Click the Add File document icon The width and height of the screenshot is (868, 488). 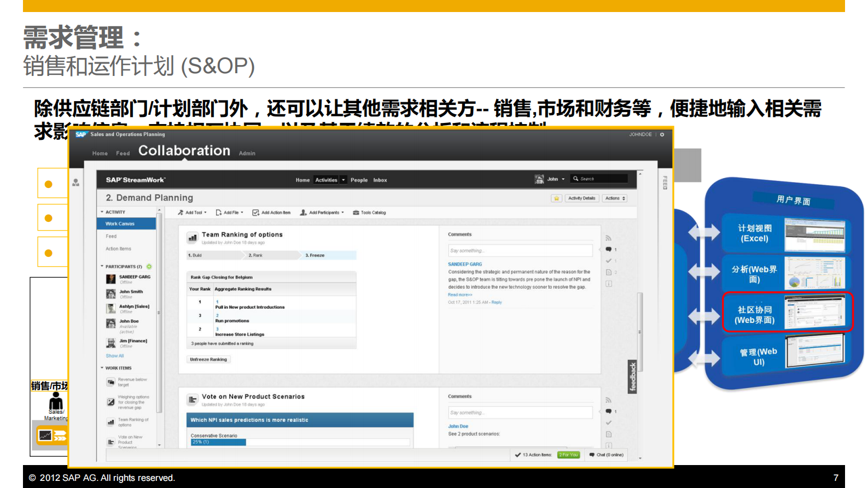pyautogui.click(x=219, y=213)
